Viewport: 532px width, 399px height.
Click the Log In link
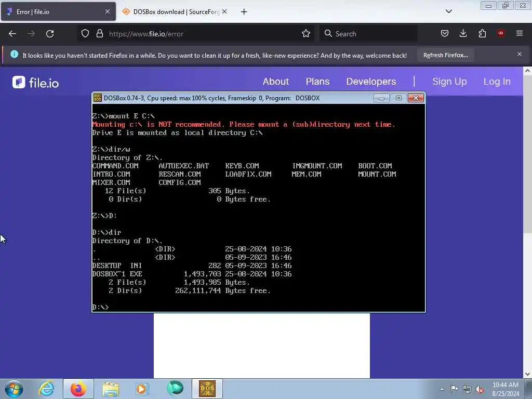click(497, 82)
